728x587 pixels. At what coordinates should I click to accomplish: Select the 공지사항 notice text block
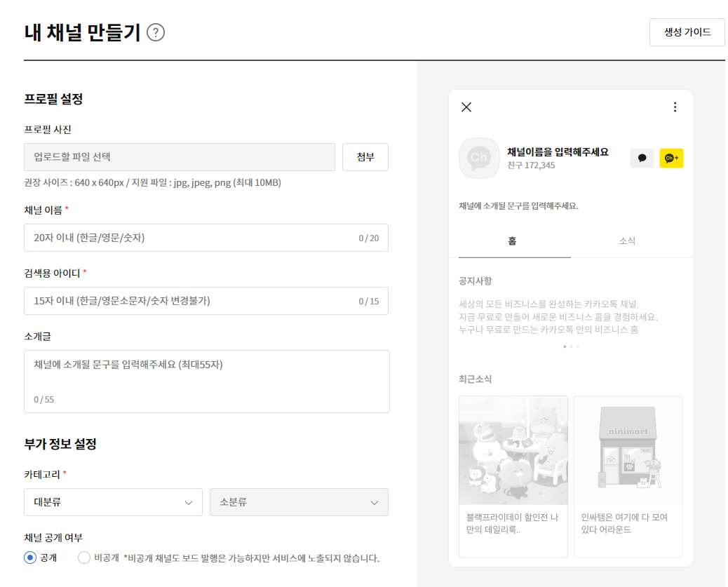click(x=558, y=317)
